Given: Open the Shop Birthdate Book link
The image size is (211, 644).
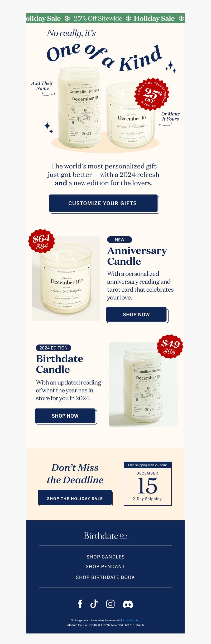Looking at the screenshot, I should click(x=105, y=577).
